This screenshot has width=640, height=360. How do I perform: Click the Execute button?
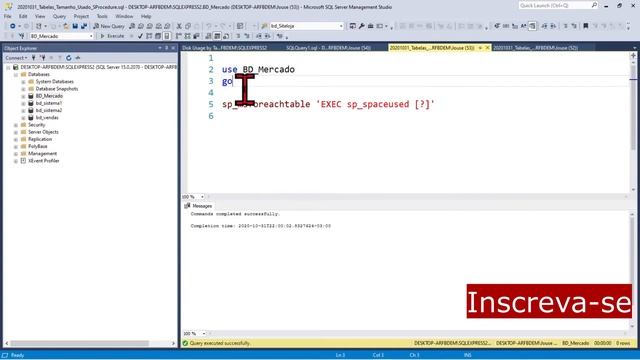point(112,36)
